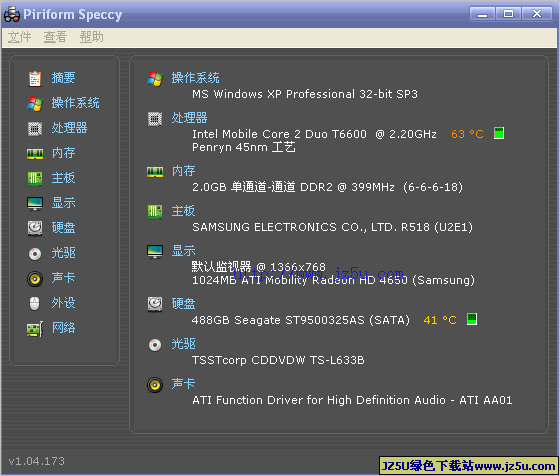This screenshot has height=476, width=560.
Task: Open 操作系统 heading in summary panel
Action: coord(195,77)
